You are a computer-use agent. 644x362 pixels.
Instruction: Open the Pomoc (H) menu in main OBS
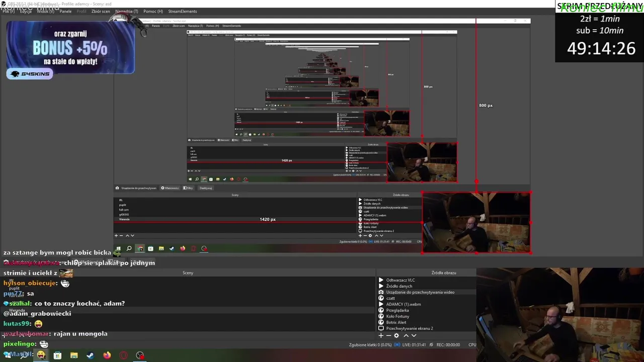(153, 11)
